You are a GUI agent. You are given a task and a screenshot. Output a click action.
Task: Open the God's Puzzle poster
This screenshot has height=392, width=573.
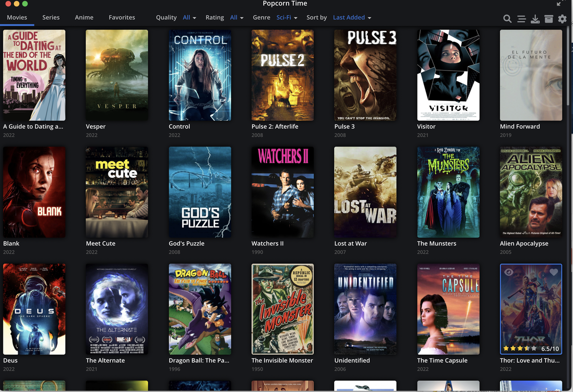click(x=200, y=192)
